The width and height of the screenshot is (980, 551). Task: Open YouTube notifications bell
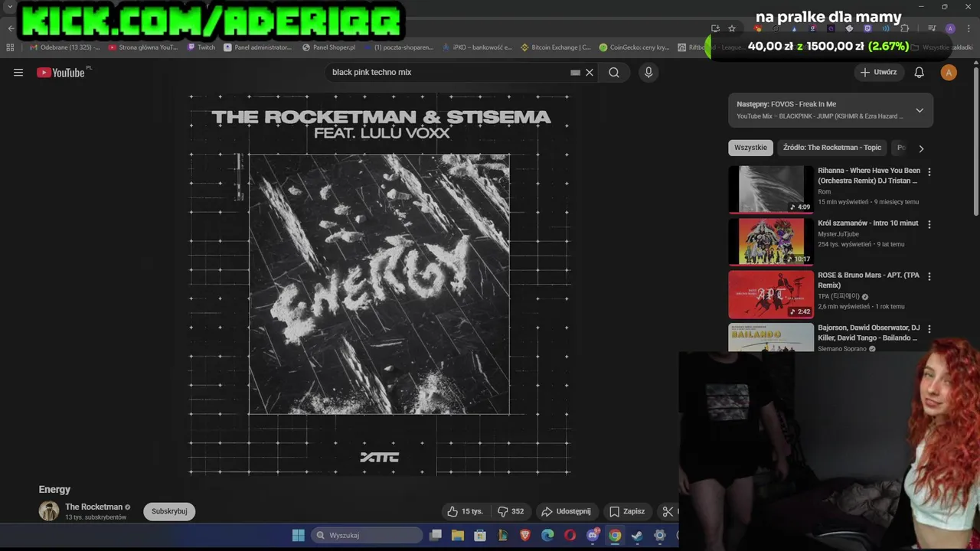919,73
